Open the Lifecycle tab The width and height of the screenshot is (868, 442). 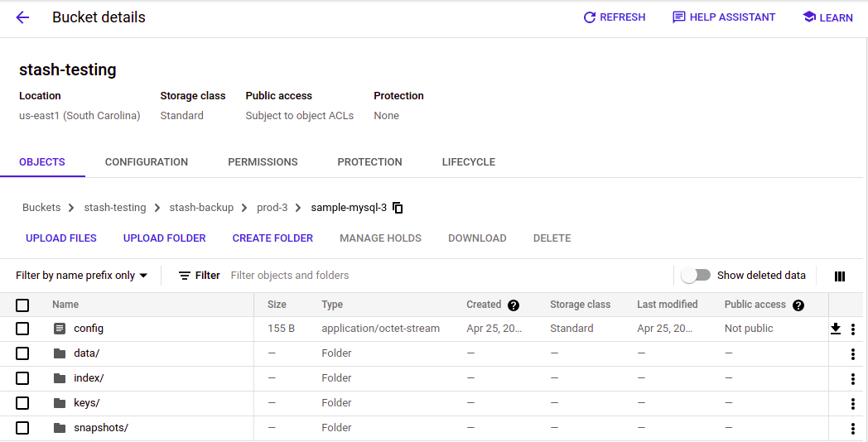(469, 162)
